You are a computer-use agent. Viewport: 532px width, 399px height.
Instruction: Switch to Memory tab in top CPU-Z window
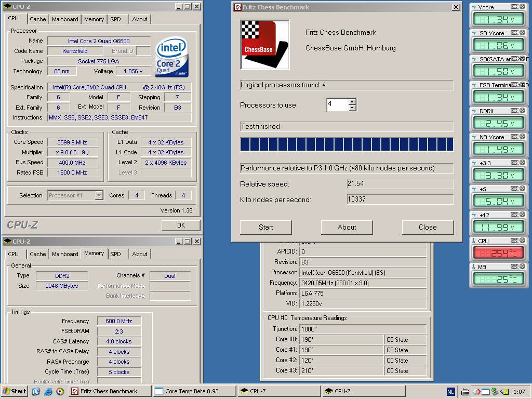(94, 19)
